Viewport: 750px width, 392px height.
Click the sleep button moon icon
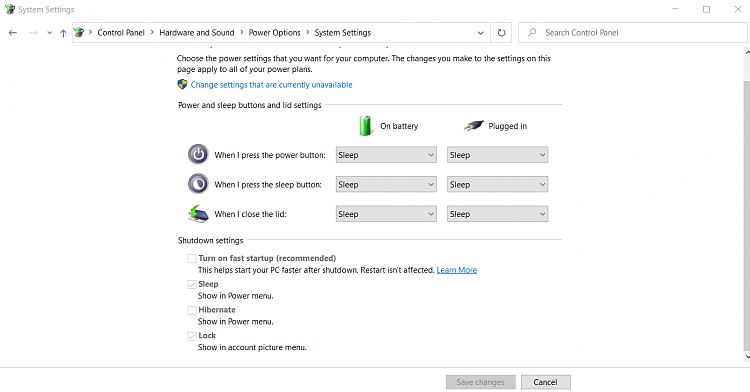198,184
